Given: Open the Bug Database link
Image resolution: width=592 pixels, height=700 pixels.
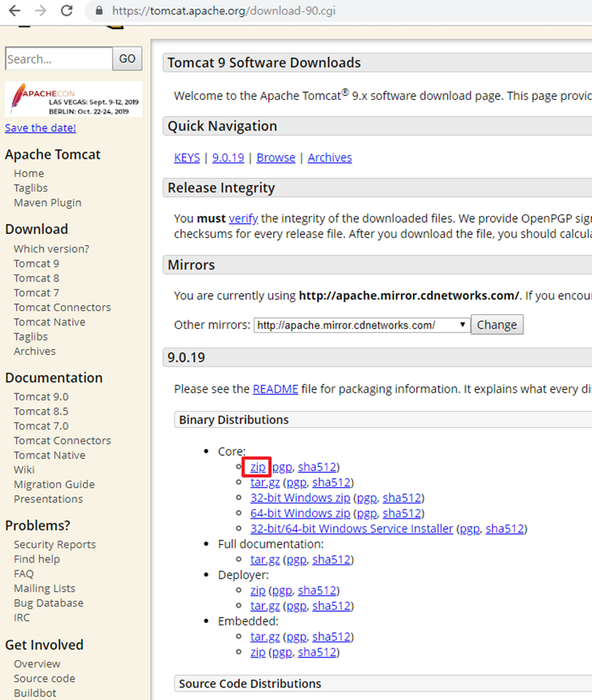Looking at the screenshot, I should (x=48, y=603).
